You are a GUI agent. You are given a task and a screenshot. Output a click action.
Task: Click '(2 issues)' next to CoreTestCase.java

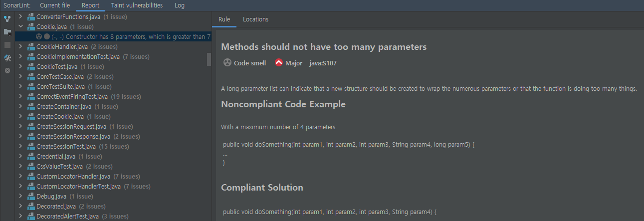(x=100, y=76)
